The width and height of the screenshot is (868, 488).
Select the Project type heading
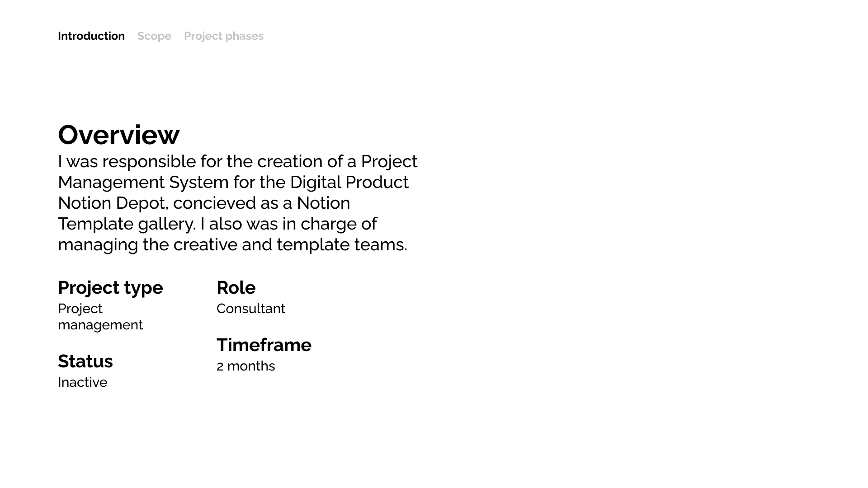[110, 288]
